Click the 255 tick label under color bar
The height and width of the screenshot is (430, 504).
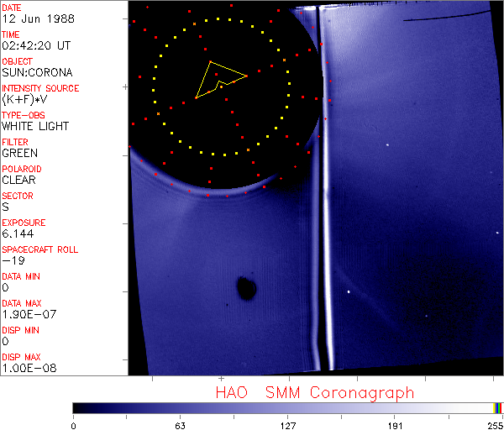pos(492,424)
